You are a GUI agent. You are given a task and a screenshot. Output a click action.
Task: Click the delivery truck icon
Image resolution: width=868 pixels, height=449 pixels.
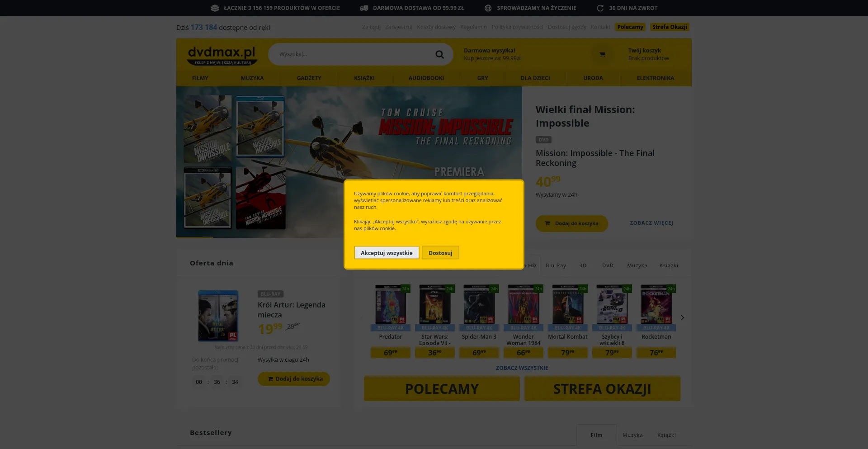(364, 8)
